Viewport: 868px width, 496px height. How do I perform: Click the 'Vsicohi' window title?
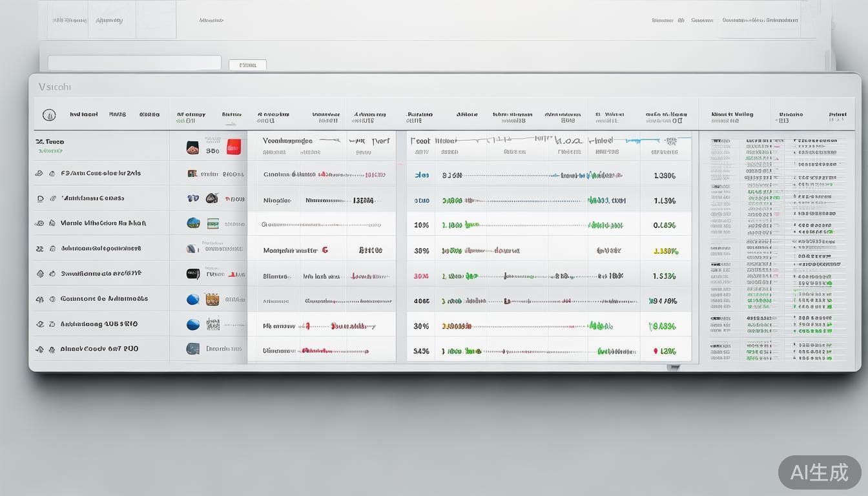55,87
